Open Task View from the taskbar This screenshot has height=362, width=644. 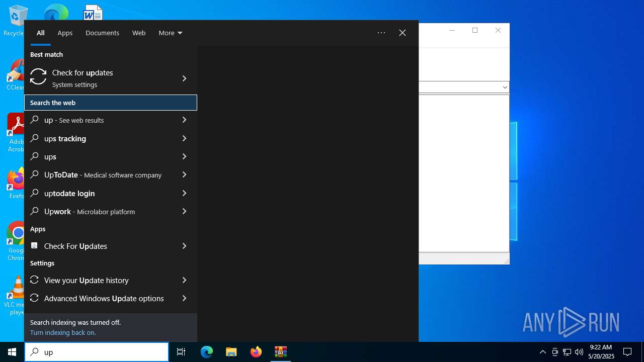[181, 352]
